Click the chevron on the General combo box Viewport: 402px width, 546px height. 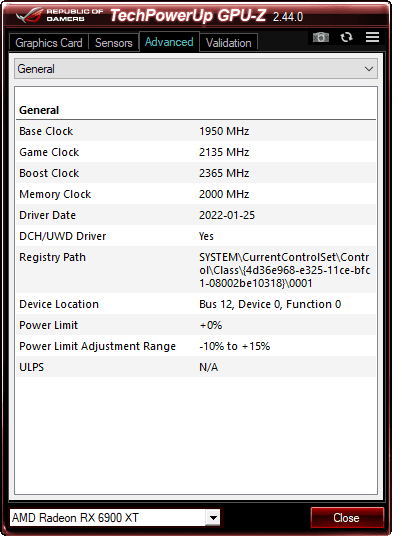tap(369, 69)
